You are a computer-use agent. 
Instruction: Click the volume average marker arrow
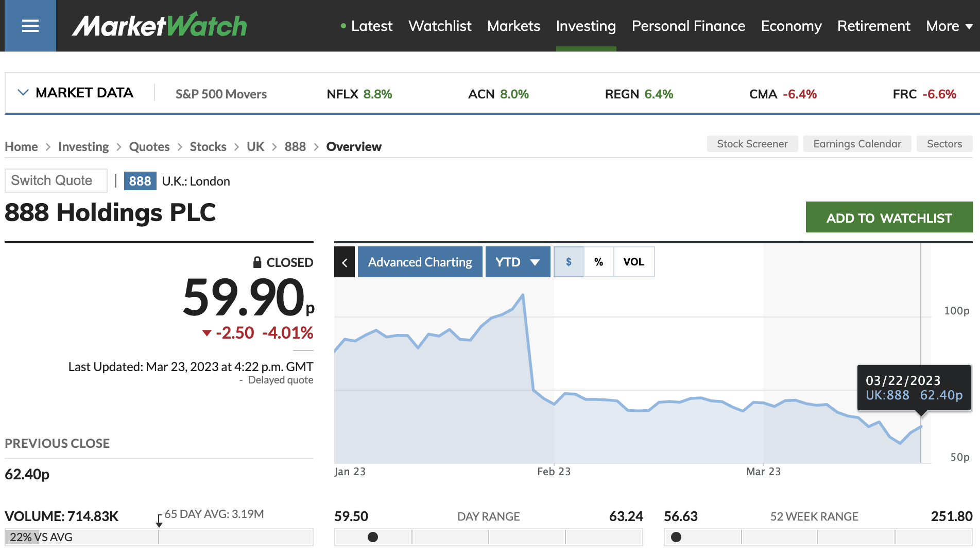(x=159, y=521)
